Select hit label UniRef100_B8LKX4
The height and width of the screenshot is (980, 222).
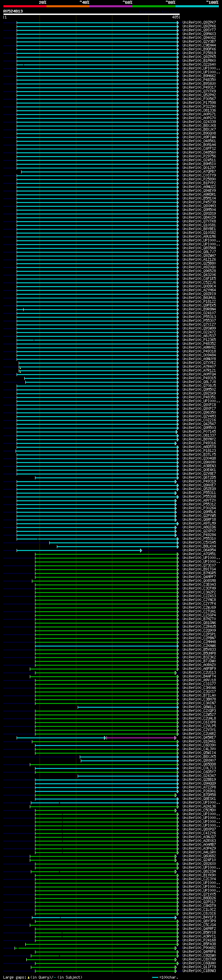click(x=199, y=546)
